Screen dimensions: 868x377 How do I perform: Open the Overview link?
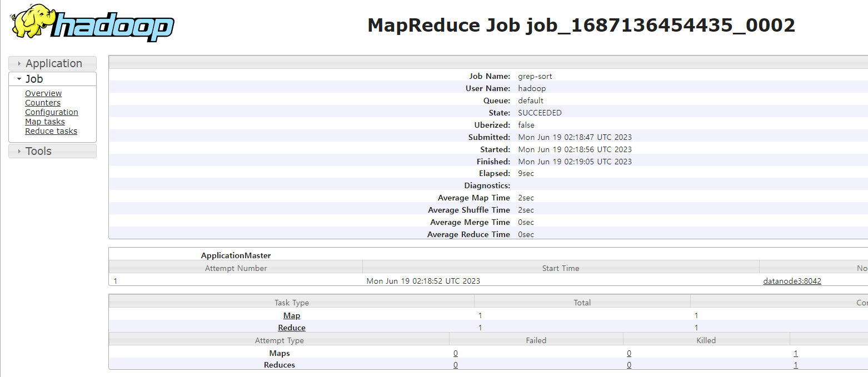(43, 93)
